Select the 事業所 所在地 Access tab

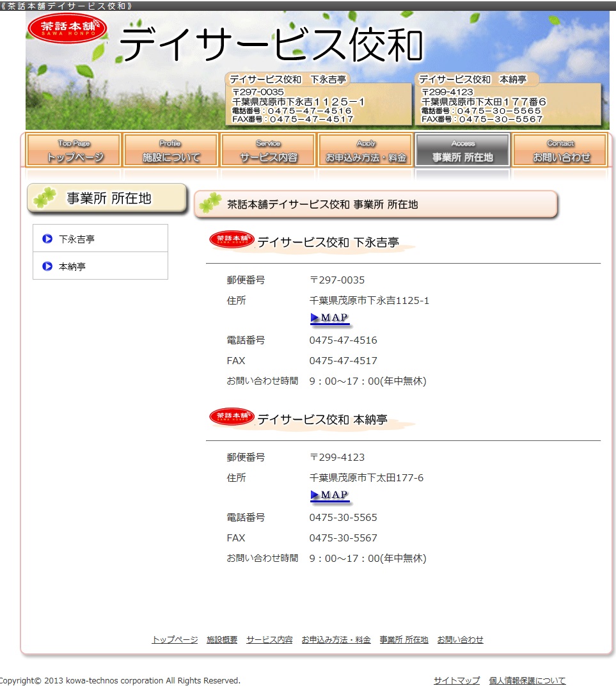click(x=462, y=150)
